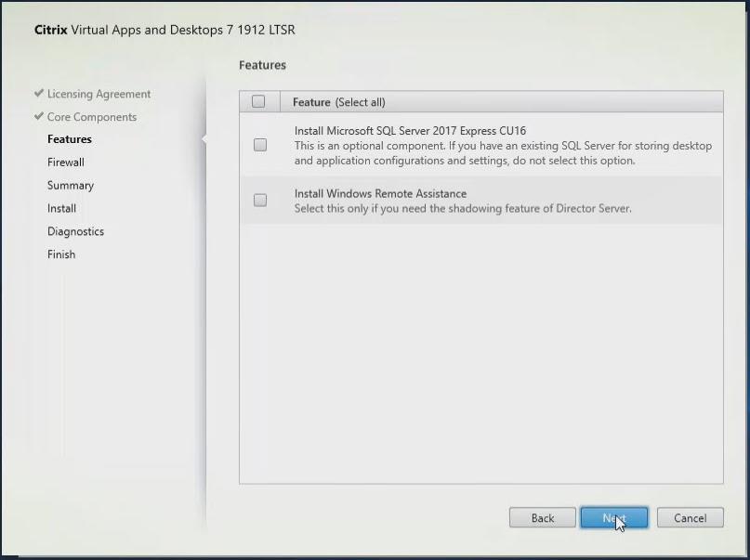The width and height of the screenshot is (750, 560).
Task: Cancel the installation wizard
Action: (690, 518)
